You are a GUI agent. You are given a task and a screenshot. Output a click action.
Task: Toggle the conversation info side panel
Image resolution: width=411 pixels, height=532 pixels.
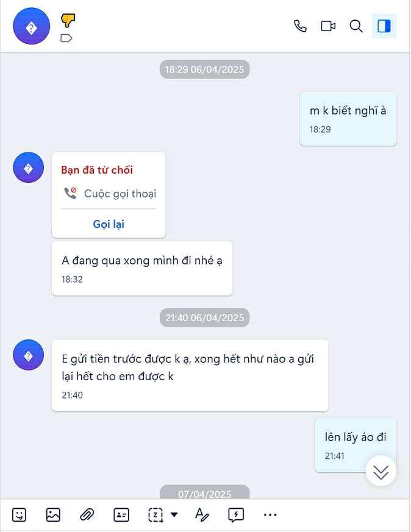[x=384, y=26]
